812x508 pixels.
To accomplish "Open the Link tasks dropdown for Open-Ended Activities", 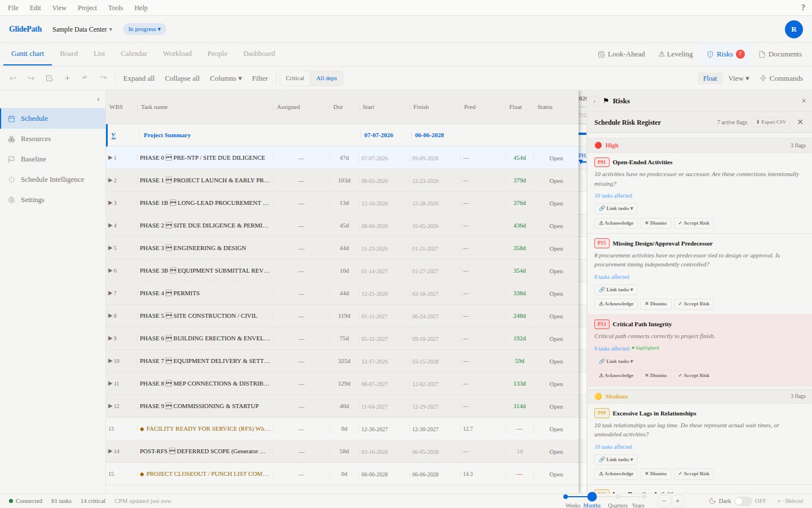I will pyautogui.click(x=616, y=208).
